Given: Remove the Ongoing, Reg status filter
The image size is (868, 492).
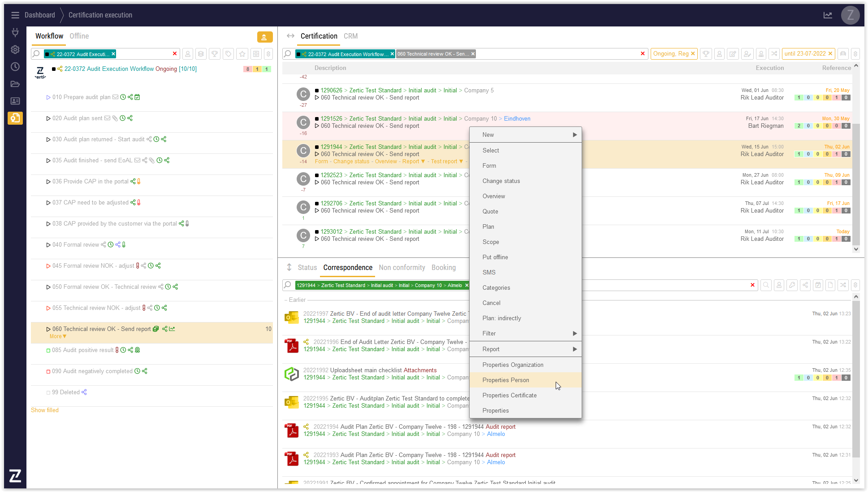Looking at the screenshot, I should pyautogui.click(x=693, y=54).
